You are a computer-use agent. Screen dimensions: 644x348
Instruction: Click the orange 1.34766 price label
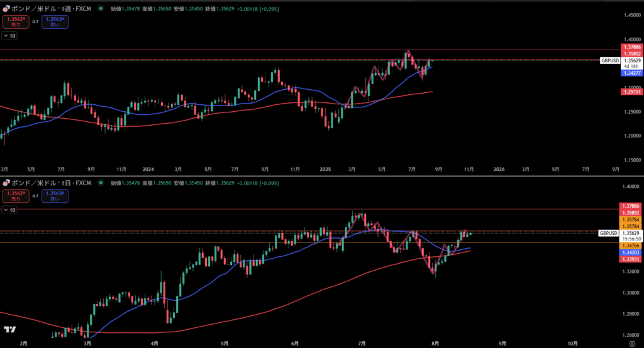tap(630, 246)
